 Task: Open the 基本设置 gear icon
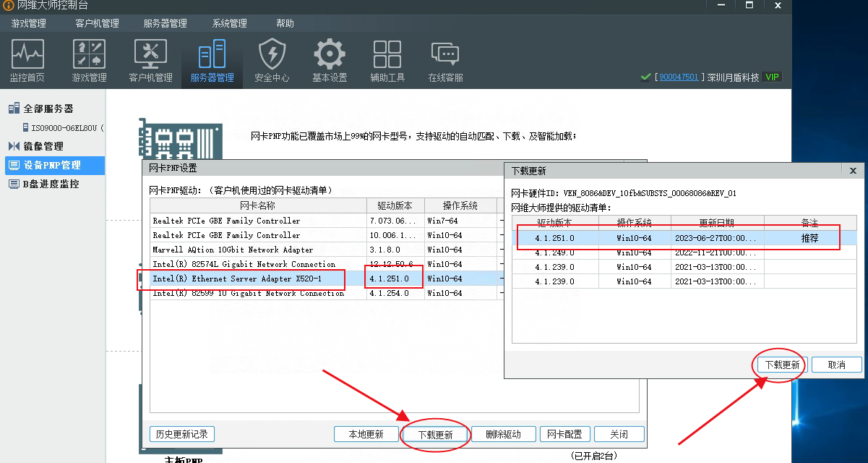[330, 61]
